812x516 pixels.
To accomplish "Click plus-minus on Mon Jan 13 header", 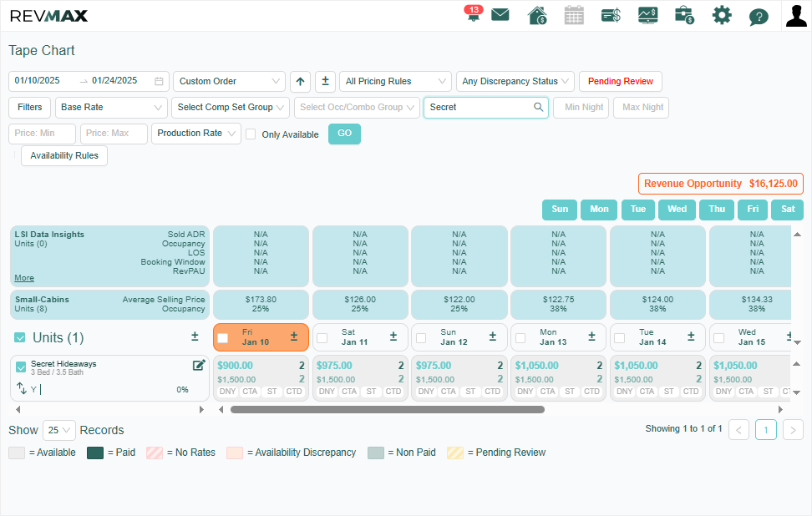I will tap(592, 336).
